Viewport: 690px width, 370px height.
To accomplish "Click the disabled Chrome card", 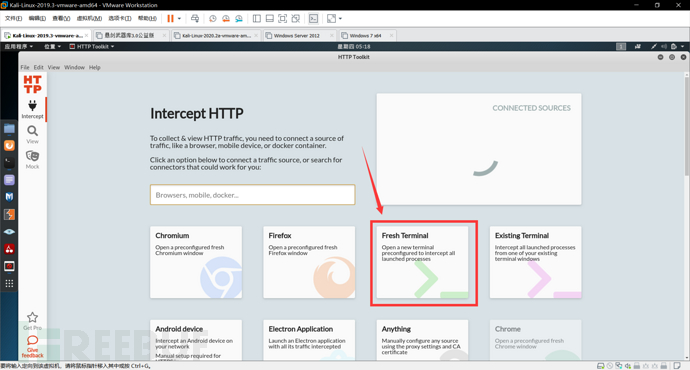I will tap(536, 340).
